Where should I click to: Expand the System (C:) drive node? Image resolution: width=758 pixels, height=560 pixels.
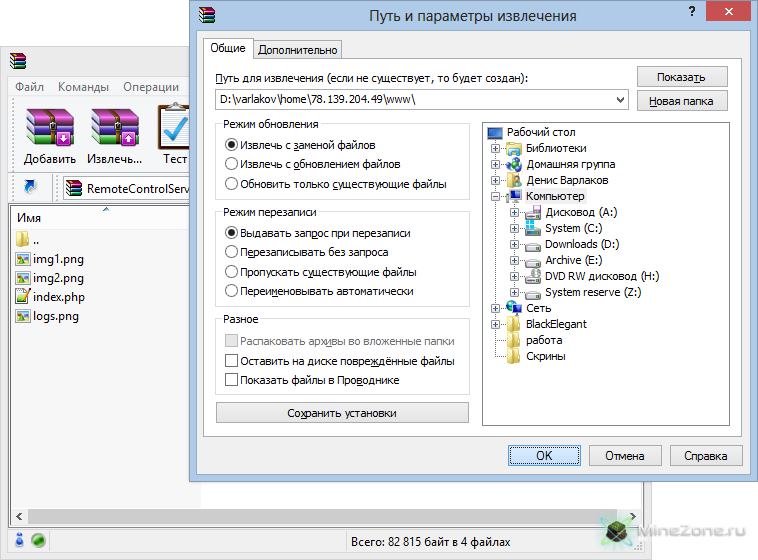(515, 228)
